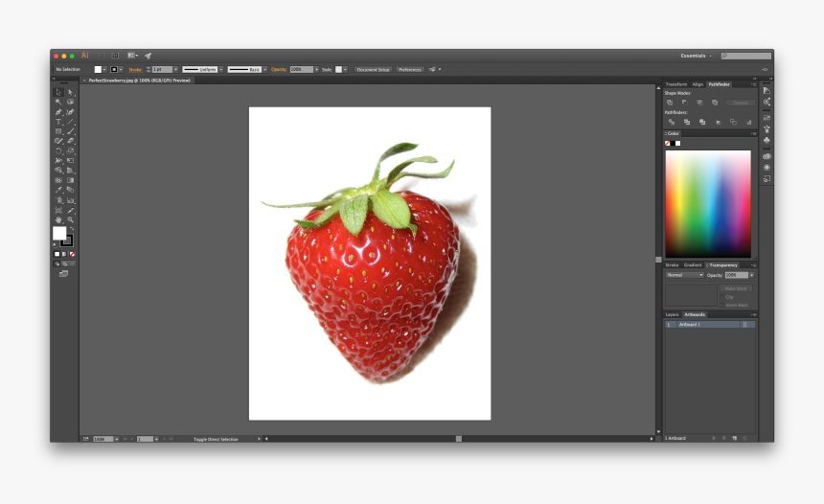Click the Document Setup button
This screenshot has height=504, width=824.
(x=373, y=69)
